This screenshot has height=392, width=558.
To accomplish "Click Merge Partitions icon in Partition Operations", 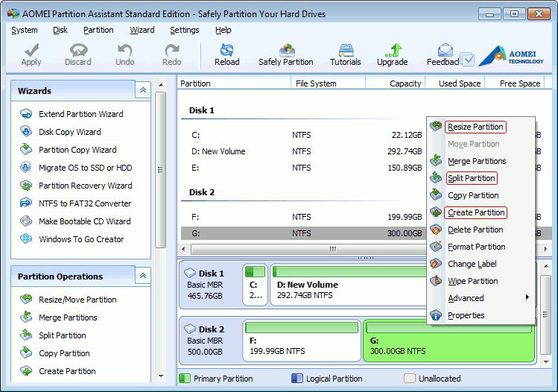I will pyautogui.click(x=26, y=317).
